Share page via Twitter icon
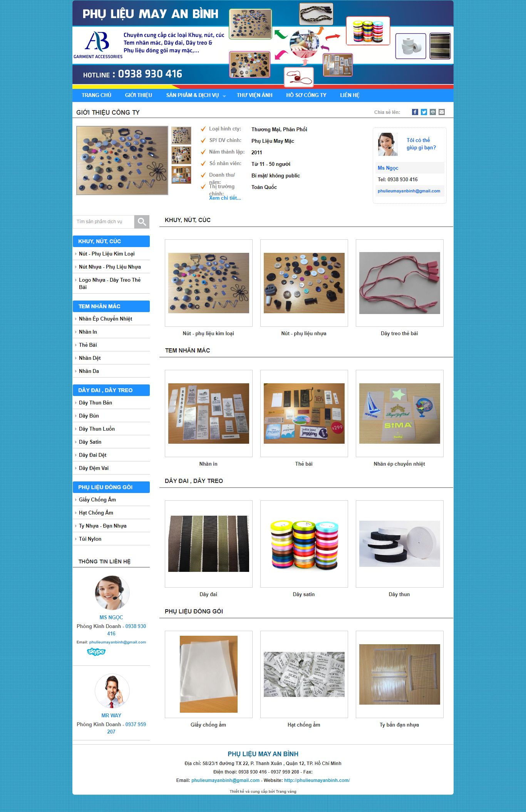 (x=424, y=112)
